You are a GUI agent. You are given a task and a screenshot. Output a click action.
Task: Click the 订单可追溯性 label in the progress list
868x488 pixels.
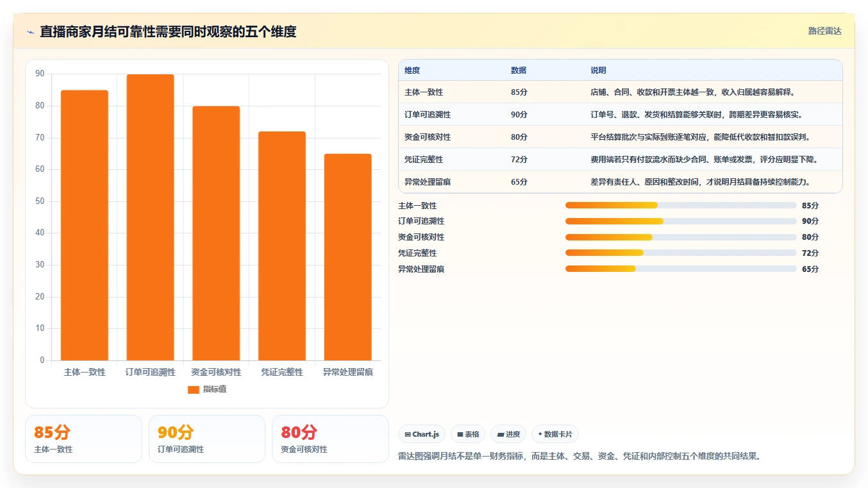[421, 221]
